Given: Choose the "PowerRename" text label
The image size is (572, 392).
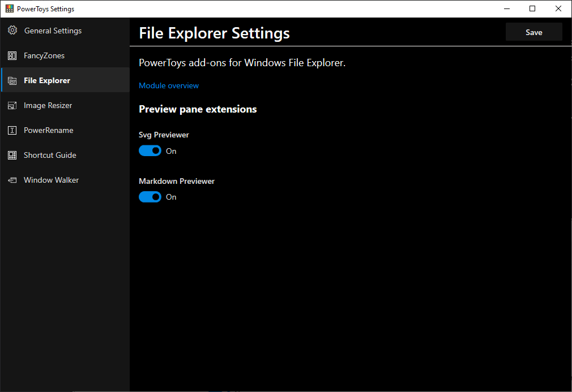Looking at the screenshot, I should pyautogui.click(x=48, y=130).
